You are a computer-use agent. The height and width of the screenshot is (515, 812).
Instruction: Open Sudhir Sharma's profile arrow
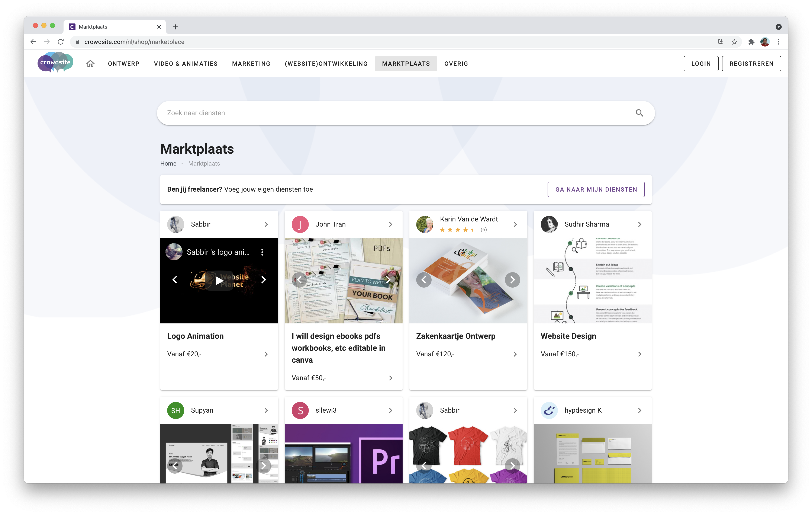(639, 224)
